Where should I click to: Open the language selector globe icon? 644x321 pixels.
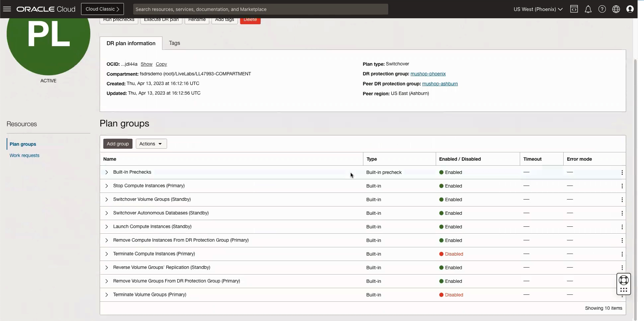(x=616, y=9)
